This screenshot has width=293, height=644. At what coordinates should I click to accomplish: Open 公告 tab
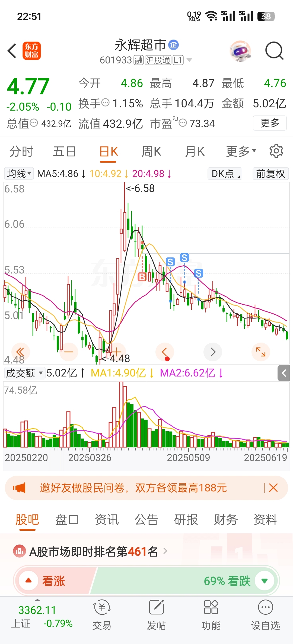(x=146, y=520)
